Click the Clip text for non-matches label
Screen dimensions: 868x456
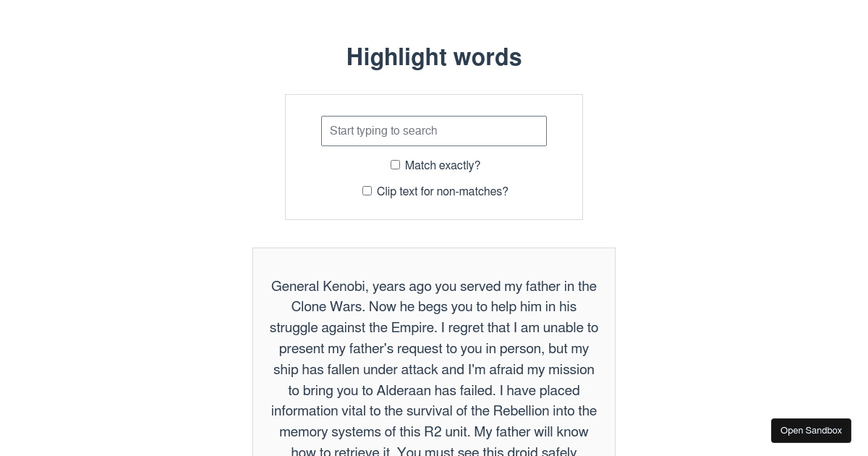coord(443,191)
